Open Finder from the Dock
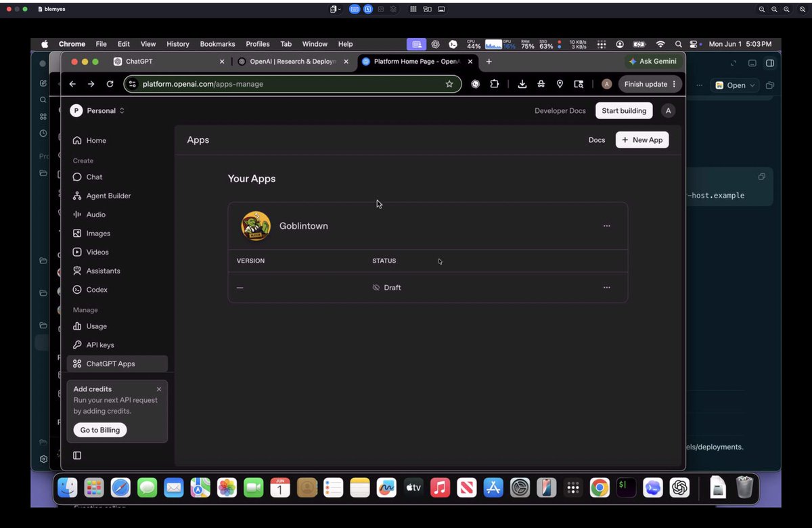This screenshot has height=528, width=812. coord(68,487)
